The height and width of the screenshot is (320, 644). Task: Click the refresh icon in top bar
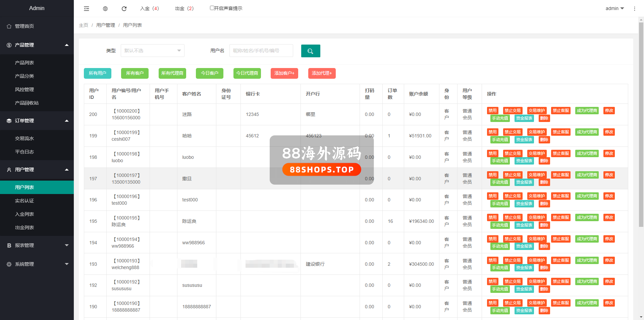pos(124,9)
